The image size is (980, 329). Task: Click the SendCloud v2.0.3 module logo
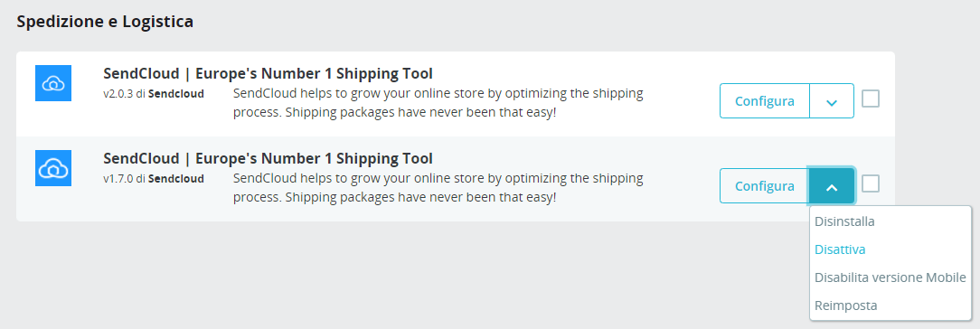click(x=53, y=83)
